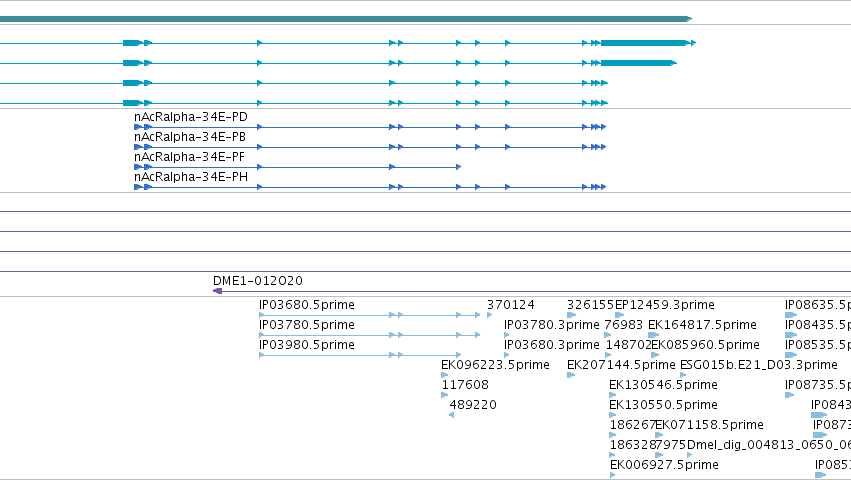The height and width of the screenshot is (480, 851).
Task: Click the arrow glyph under EK006927.5prime
Action: 613,475
